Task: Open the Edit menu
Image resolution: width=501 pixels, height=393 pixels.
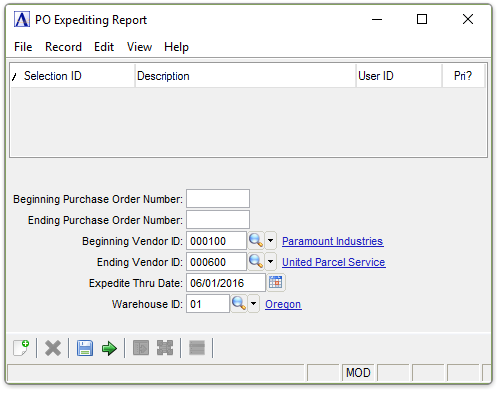Action: [104, 47]
